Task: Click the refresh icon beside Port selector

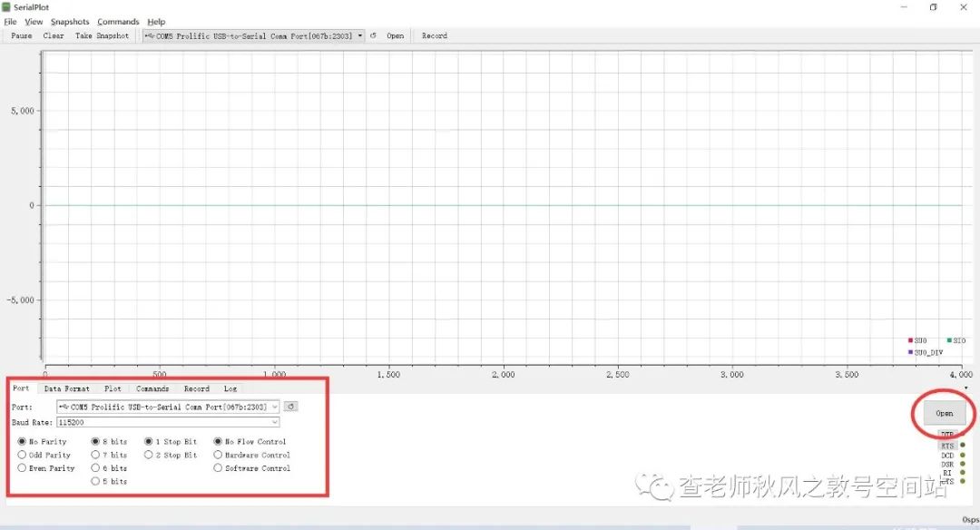Action: (290, 406)
